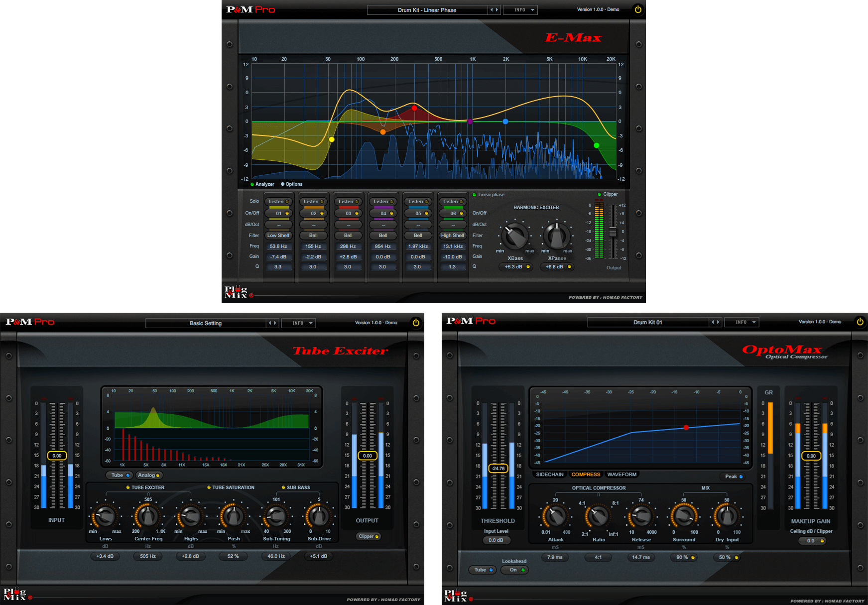Select the purple band 04 node on the EQ graph
The height and width of the screenshot is (605, 868).
(x=470, y=121)
